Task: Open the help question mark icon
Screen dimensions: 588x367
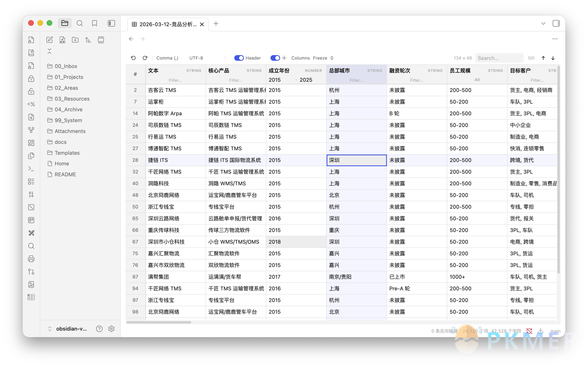Action: [x=99, y=329]
